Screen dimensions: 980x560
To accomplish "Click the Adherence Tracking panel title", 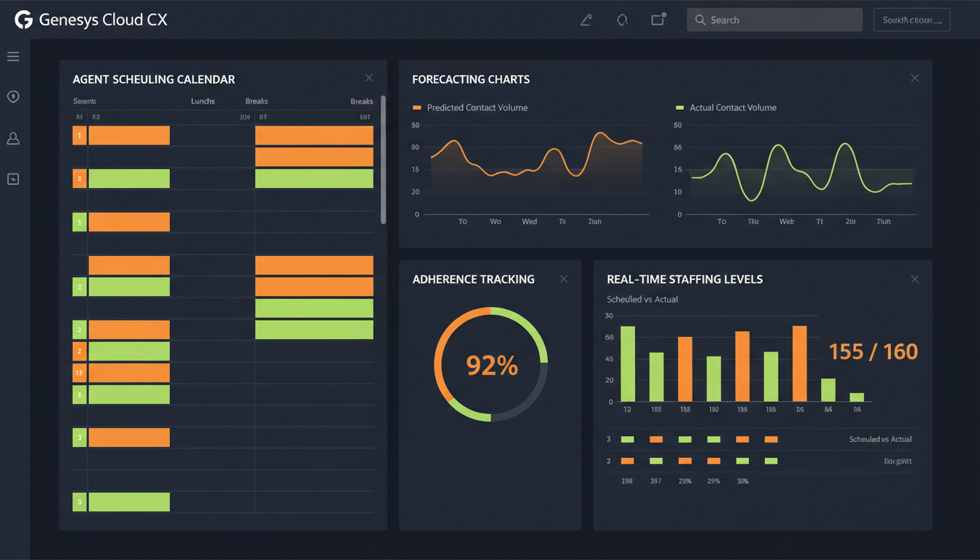I will 473,279.
